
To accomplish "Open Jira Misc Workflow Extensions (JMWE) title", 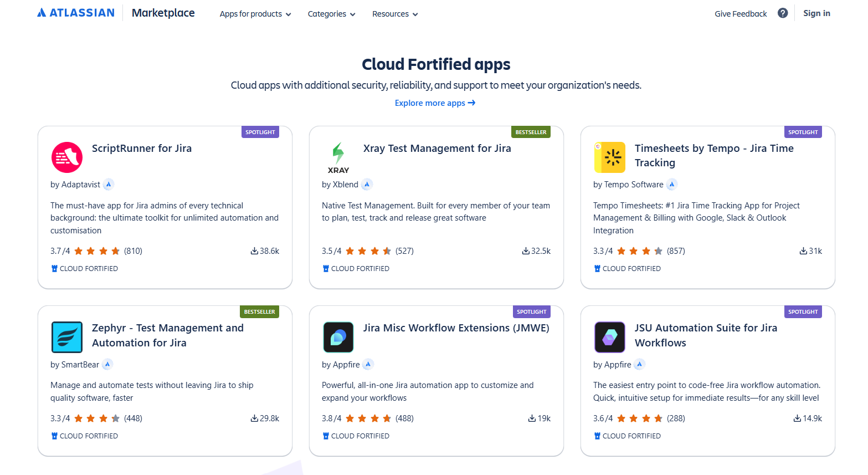I will 456,328.
